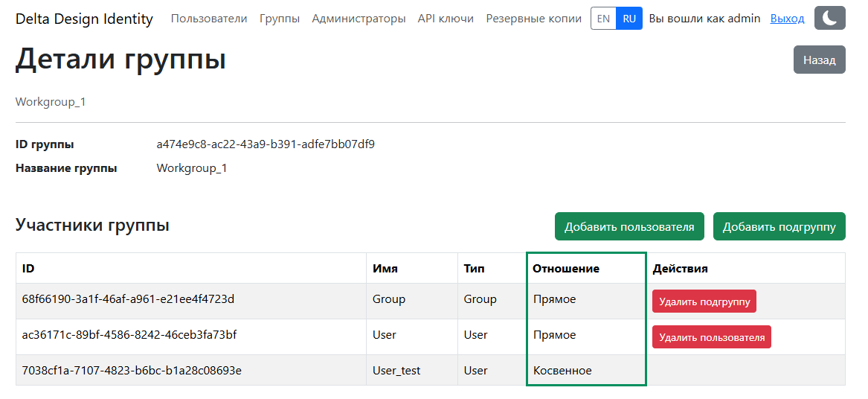This screenshot has width=868, height=399.
Task: Click Удалить пользователя for User row
Action: point(712,337)
